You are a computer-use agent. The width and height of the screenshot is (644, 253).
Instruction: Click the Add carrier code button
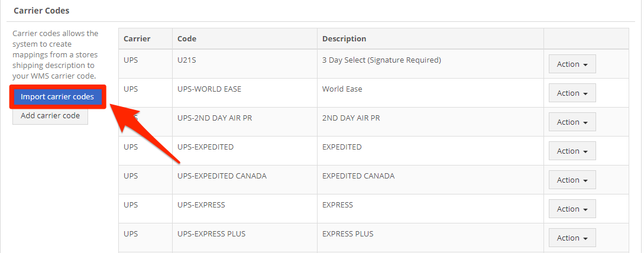[x=50, y=116]
